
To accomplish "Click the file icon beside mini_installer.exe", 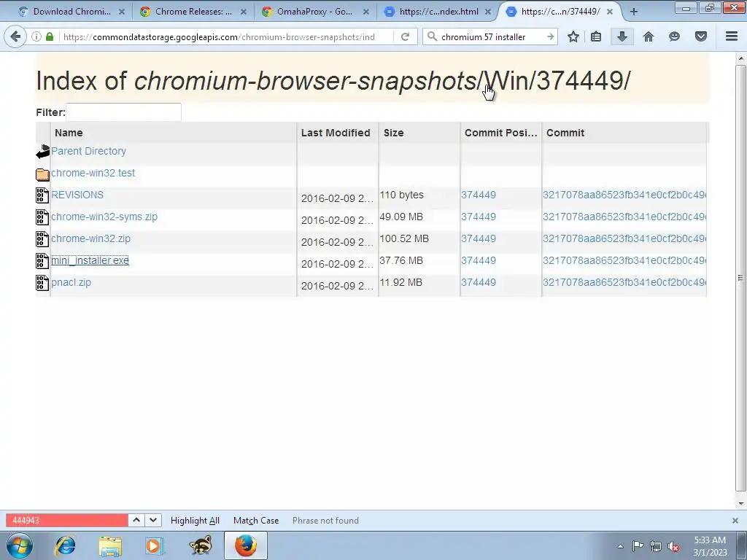I will [42, 261].
